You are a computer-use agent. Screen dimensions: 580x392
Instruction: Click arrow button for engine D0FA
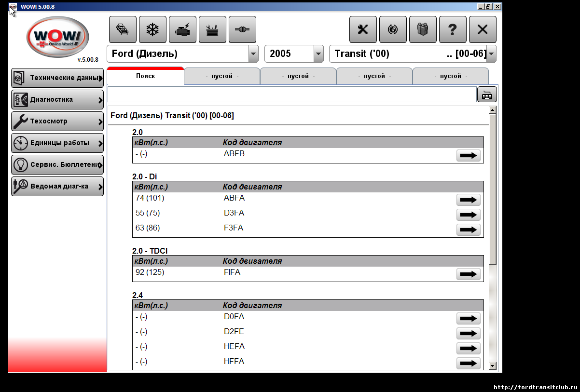pos(468,318)
